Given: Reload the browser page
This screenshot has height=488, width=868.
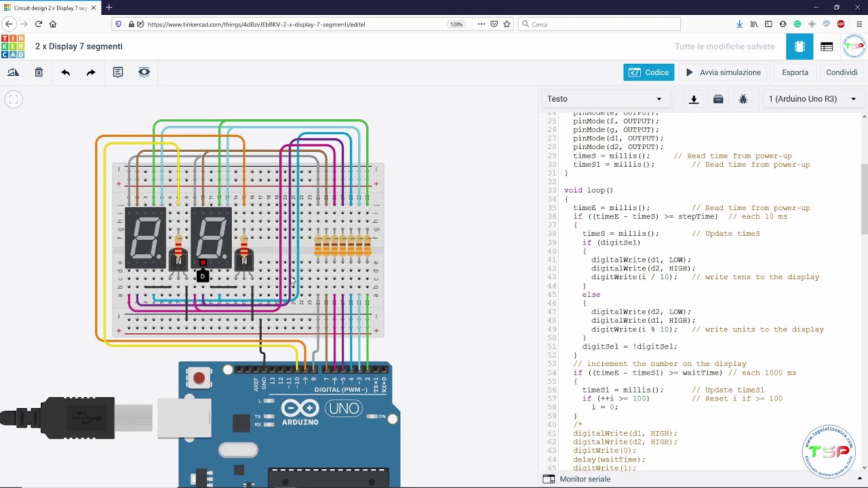Looking at the screenshot, I should [x=39, y=24].
